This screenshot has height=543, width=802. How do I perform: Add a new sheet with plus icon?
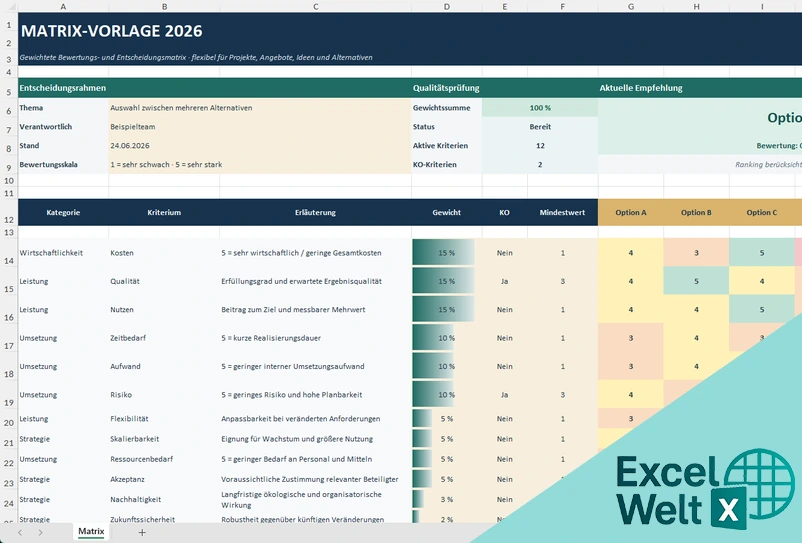(142, 532)
